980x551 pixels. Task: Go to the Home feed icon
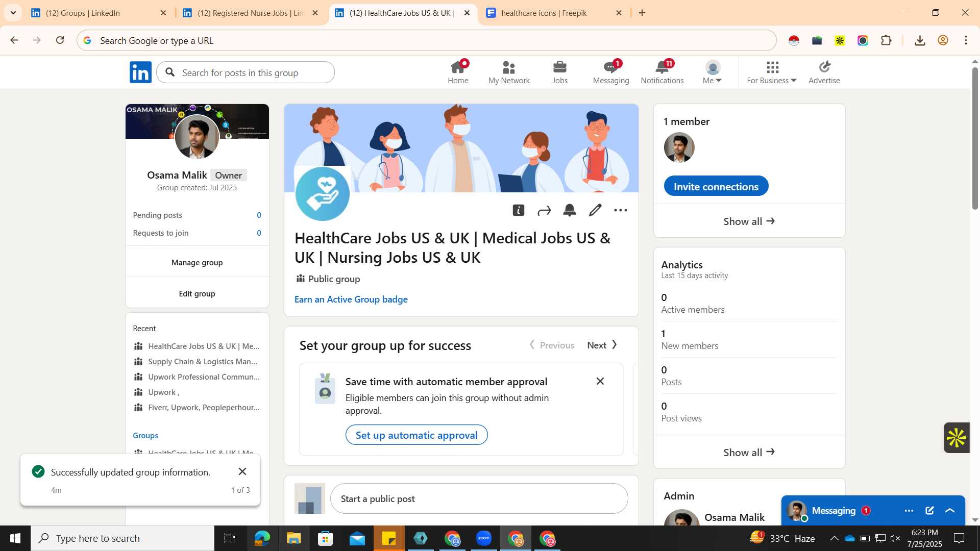[458, 72]
